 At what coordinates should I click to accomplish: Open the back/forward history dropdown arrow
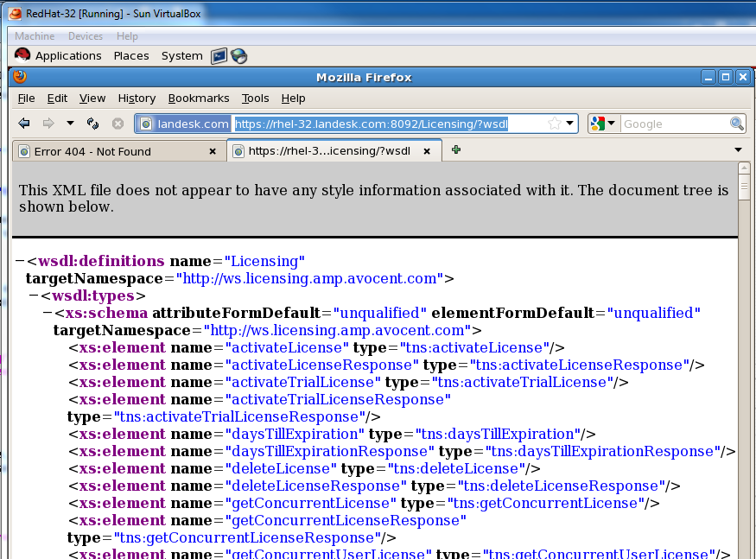click(70, 124)
